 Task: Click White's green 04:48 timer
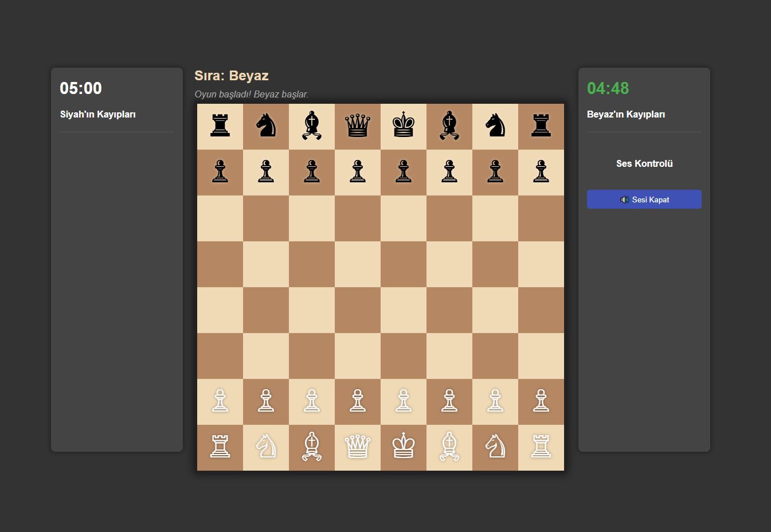tap(608, 88)
